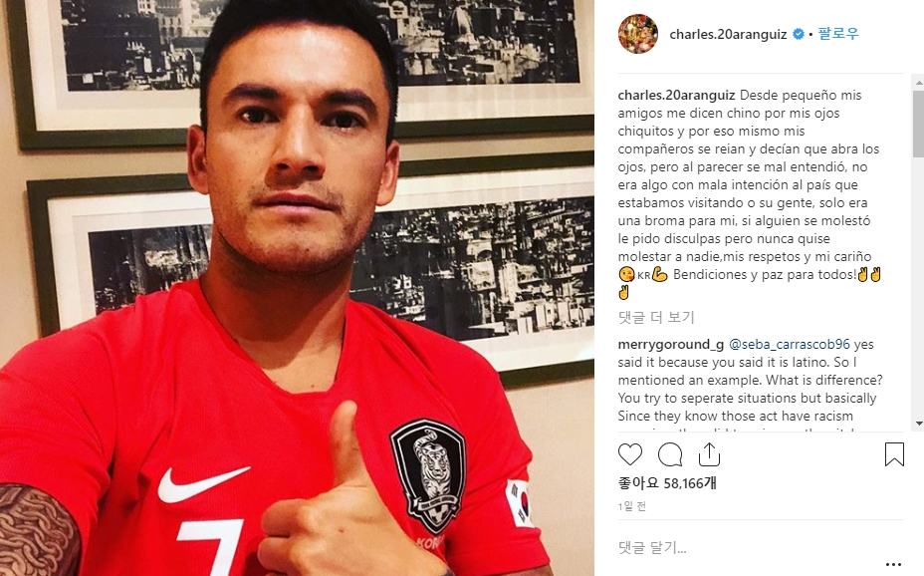View the 좋아요 58,166개 likes list
Image resolution: width=924 pixels, height=576 pixels.
point(667,483)
